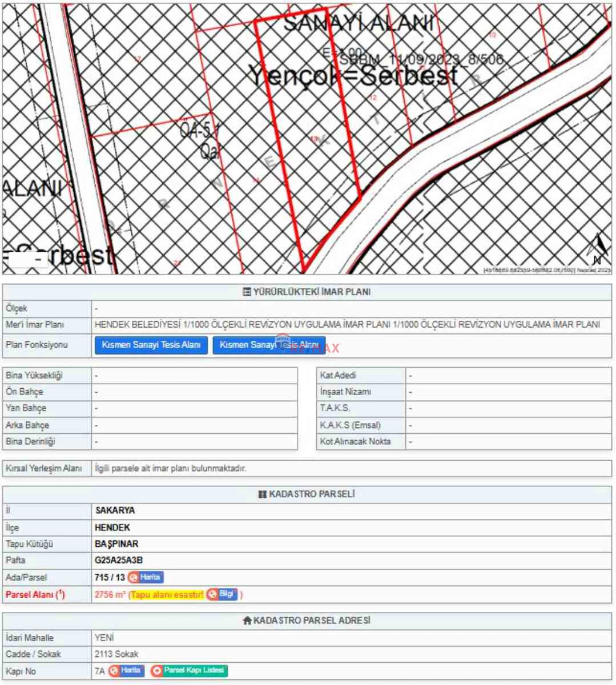616x685 pixels.
Task: Click the SANAYİ ALANI label on the map
Action: pyautogui.click(x=358, y=23)
